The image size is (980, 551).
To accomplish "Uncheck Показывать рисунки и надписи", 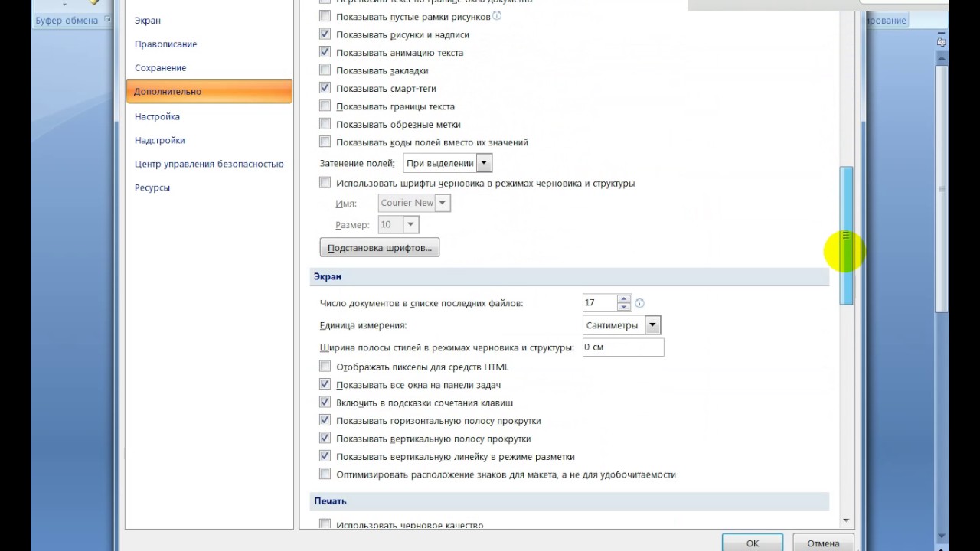I will [x=325, y=34].
